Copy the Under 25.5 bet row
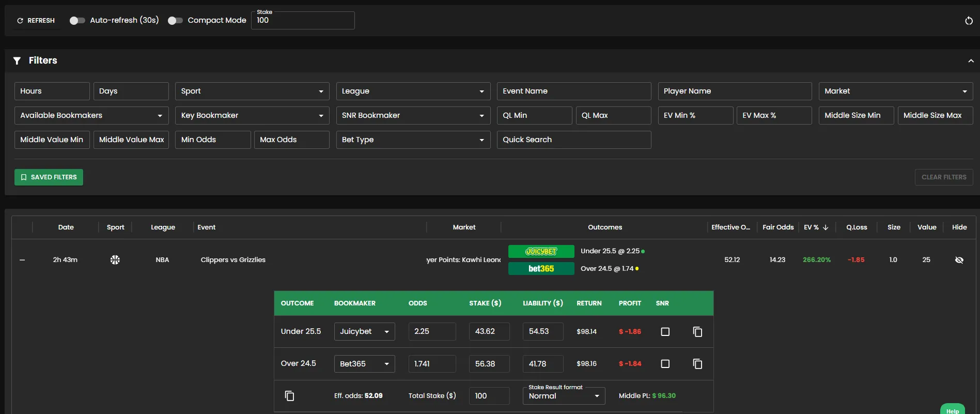 (697, 332)
